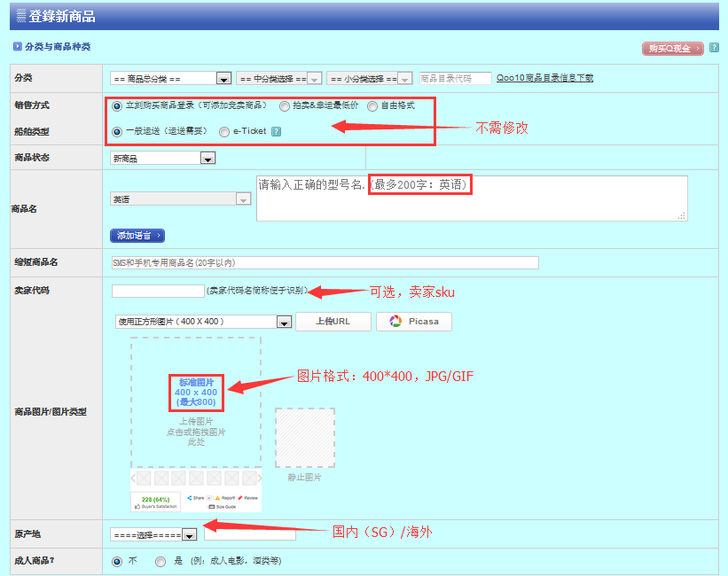Click the Buyer's Satisfaction rating badge

point(156,499)
